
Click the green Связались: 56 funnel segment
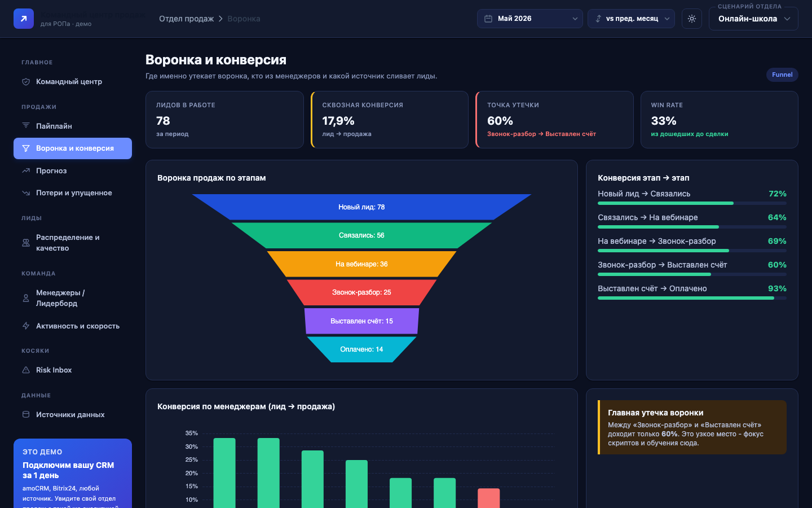pos(361,235)
